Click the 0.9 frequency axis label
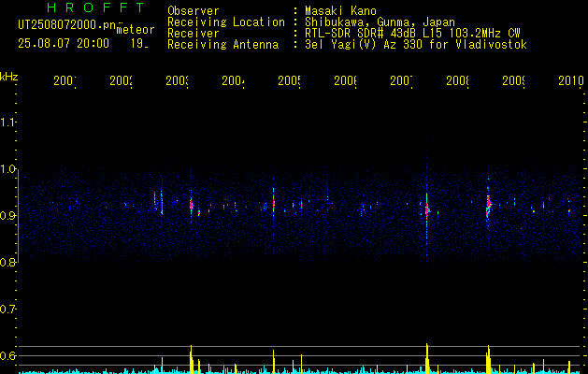 [7, 215]
